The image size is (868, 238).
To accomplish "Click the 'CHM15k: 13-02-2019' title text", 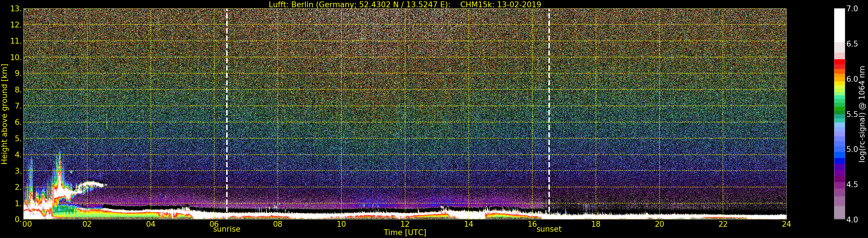I will coord(500,4).
